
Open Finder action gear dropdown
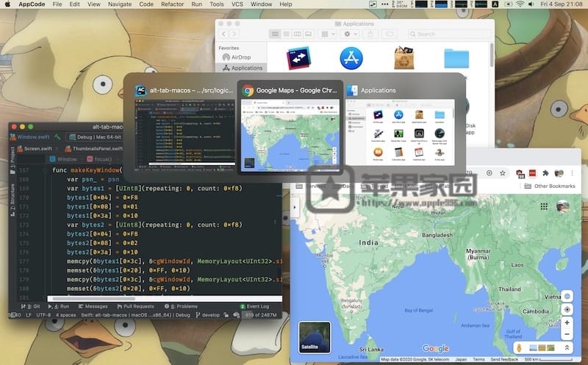[351, 34]
